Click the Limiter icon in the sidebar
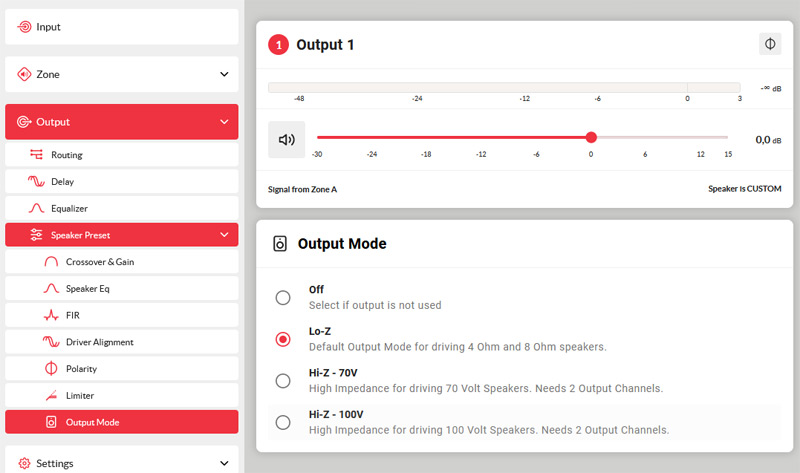Image resolution: width=800 pixels, height=473 pixels. [52, 396]
